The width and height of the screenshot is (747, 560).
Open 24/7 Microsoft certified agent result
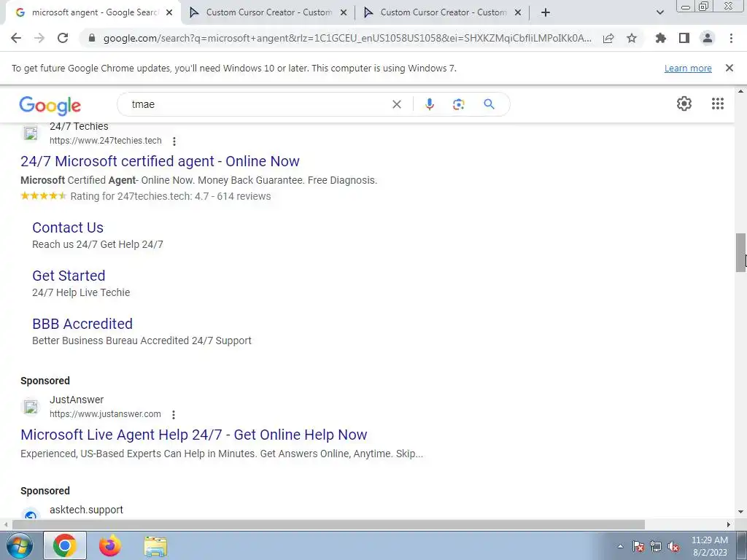pyautogui.click(x=160, y=161)
